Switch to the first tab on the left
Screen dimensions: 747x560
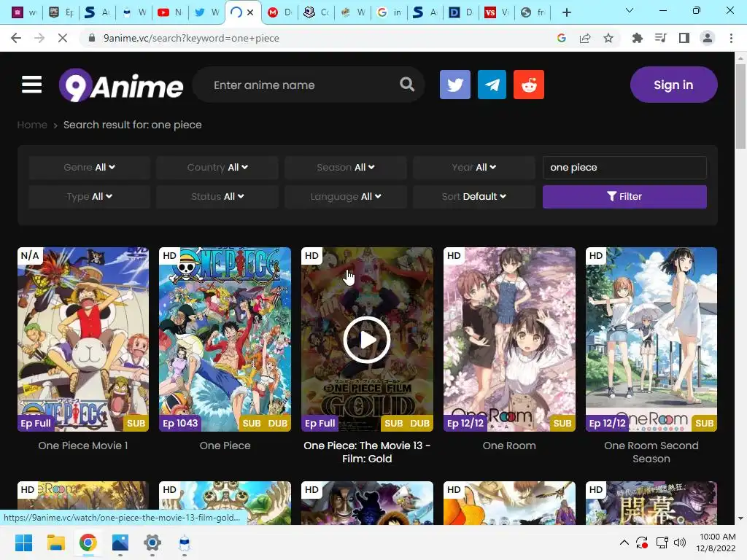point(24,12)
